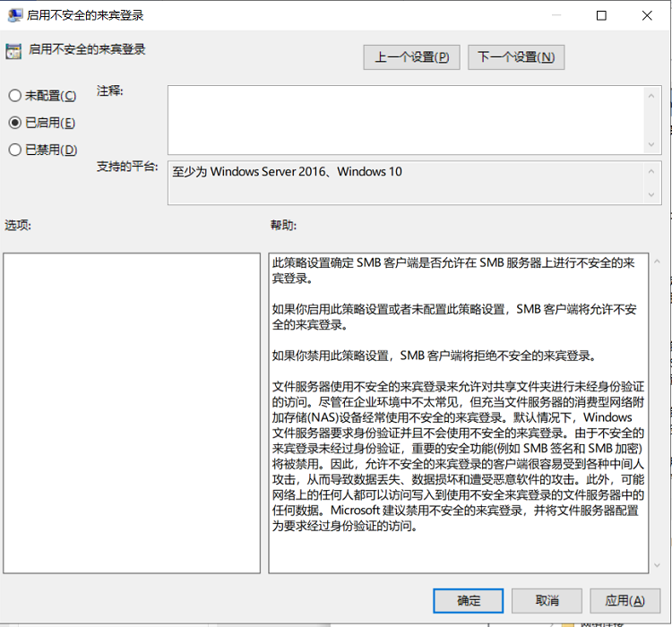Cancel changes with 取消 button

point(547,600)
